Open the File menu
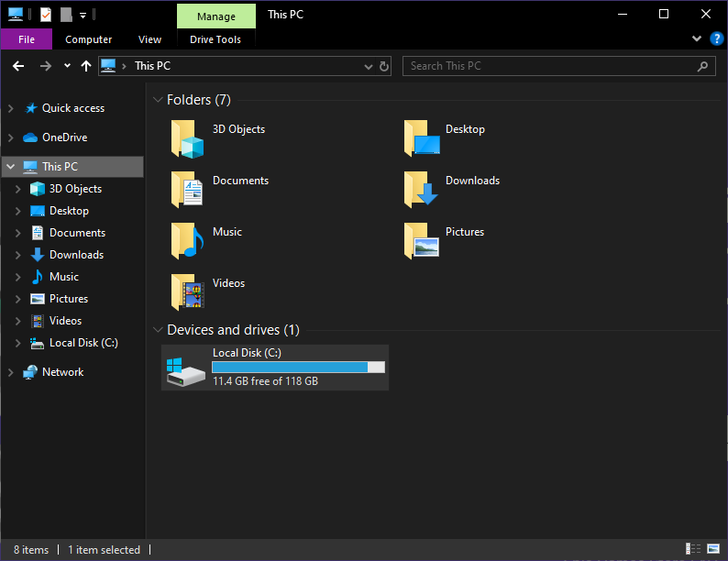728x561 pixels. click(x=27, y=39)
